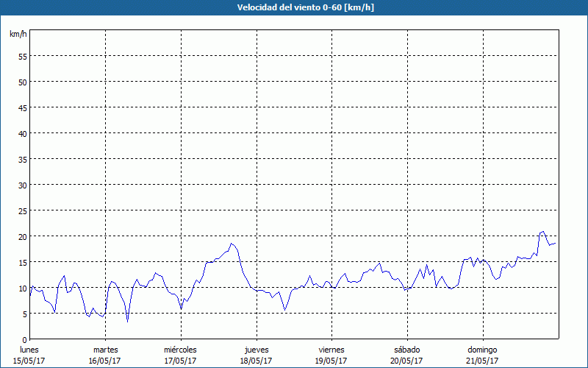This screenshot has height=368, width=588.
Task: Click the martes day label
Action: coord(105,350)
